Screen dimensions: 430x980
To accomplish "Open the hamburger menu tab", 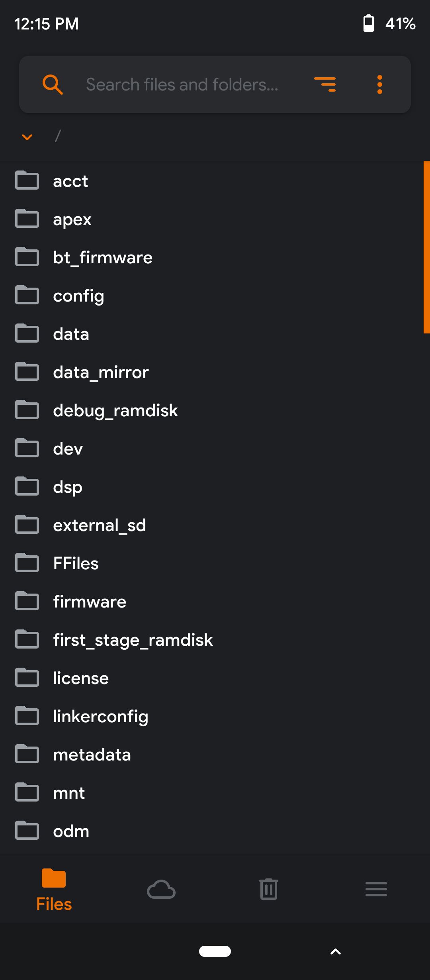I will click(376, 889).
